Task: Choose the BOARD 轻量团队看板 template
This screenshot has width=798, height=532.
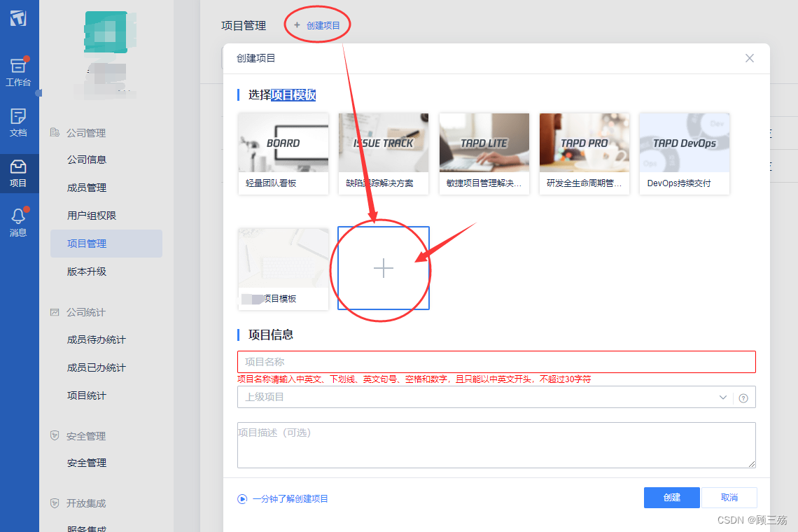Action: pyautogui.click(x=283, y=154)
